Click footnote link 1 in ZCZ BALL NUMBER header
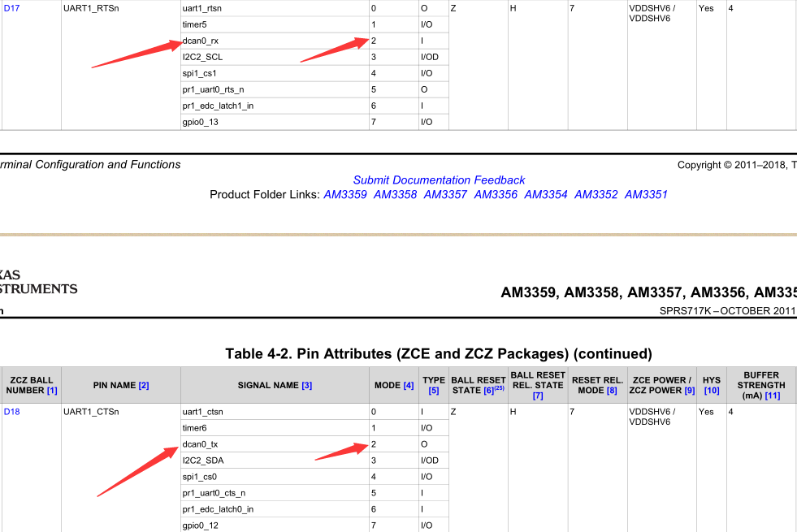The image size is (797, 532). point(50,391)
